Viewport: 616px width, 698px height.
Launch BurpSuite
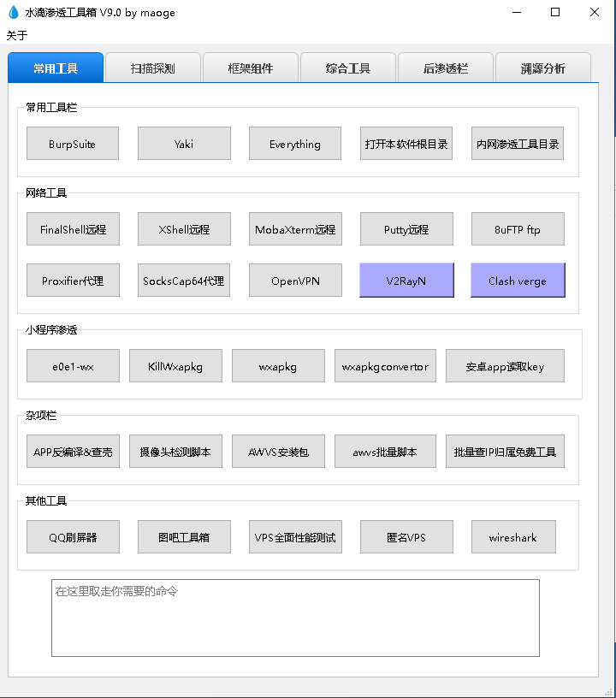pos(73,144)
